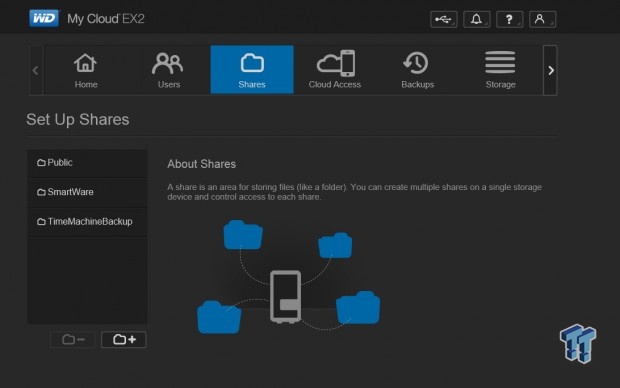Open the Cloud Access tab

pos(335,70)
